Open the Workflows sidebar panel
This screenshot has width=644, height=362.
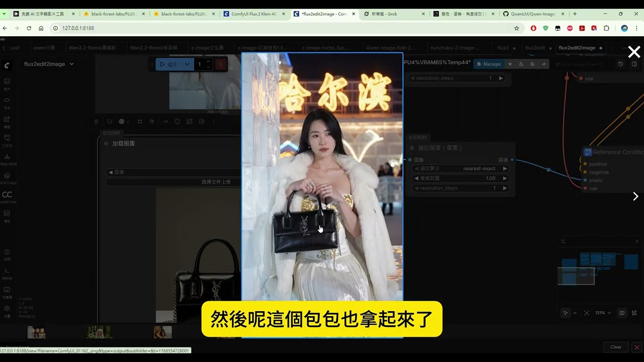pyautogui.click(x=7, y=140)
